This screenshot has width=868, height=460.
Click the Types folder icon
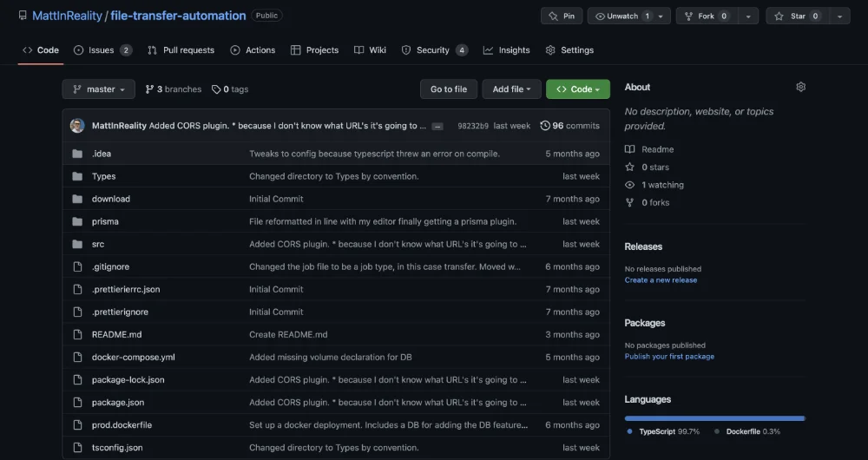(x=77, y=176)
